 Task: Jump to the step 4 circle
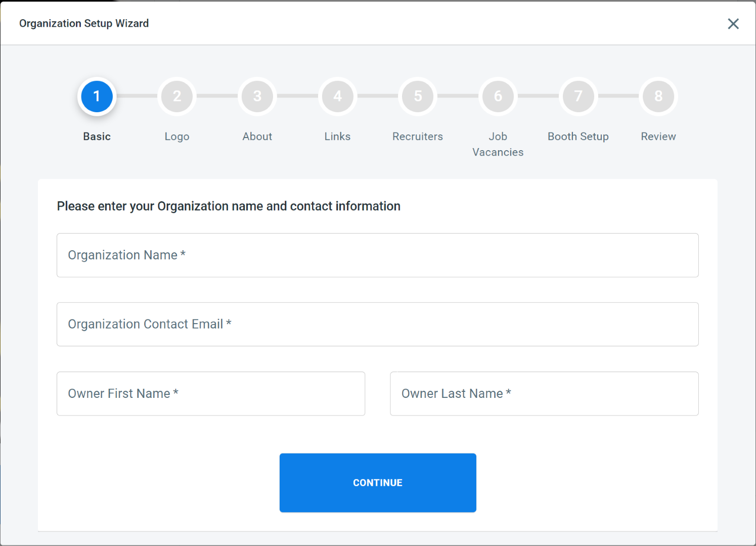point(337,96)
